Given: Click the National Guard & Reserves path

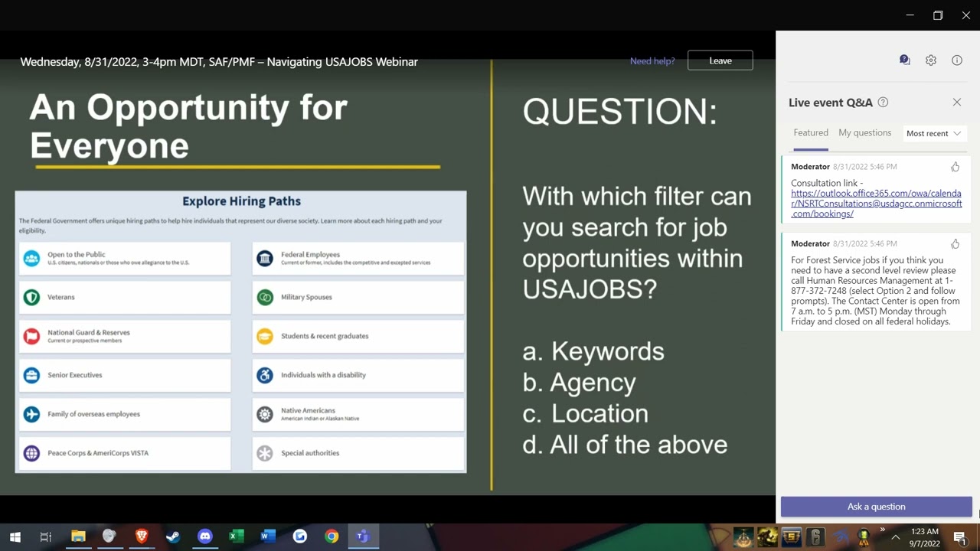Looking at the screenshot, I should (x=125, y=336).
